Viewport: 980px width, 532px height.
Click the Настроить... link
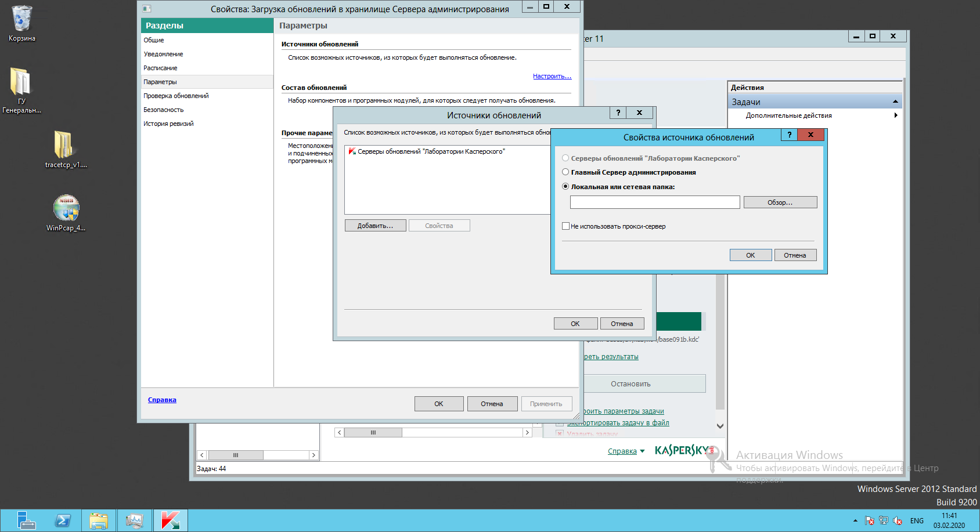pos(552,76)
